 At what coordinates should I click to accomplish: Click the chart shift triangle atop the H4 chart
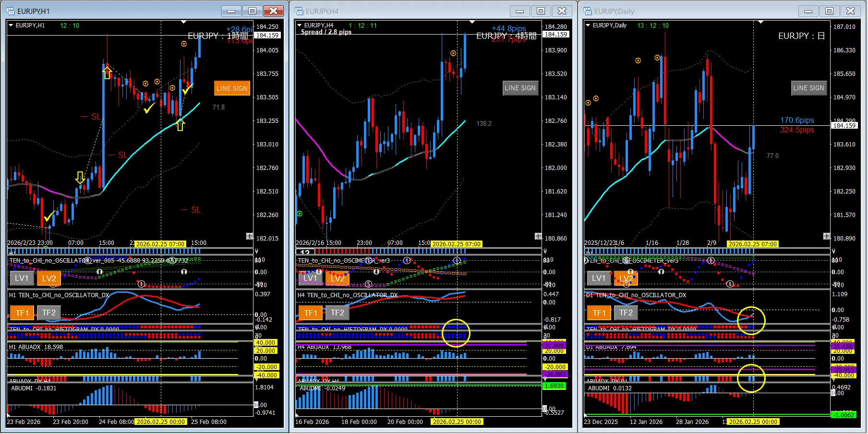(x=472, y=22)
